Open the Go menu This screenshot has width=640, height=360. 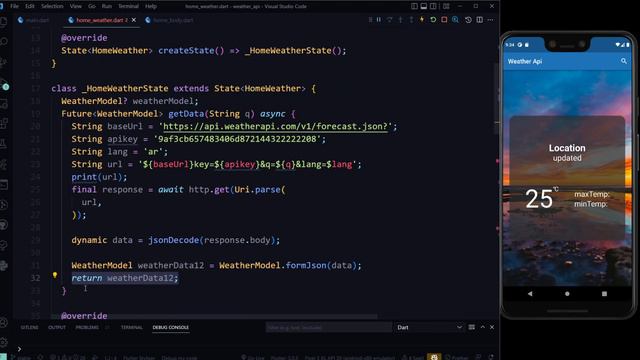pyautogui.click(x=92, y=6)
